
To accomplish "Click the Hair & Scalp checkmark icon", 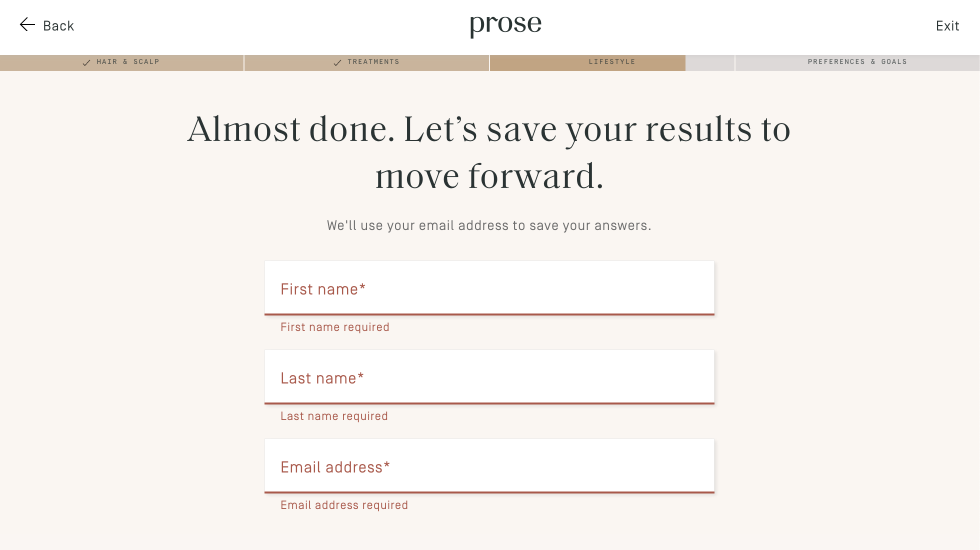I will [86, 62].
